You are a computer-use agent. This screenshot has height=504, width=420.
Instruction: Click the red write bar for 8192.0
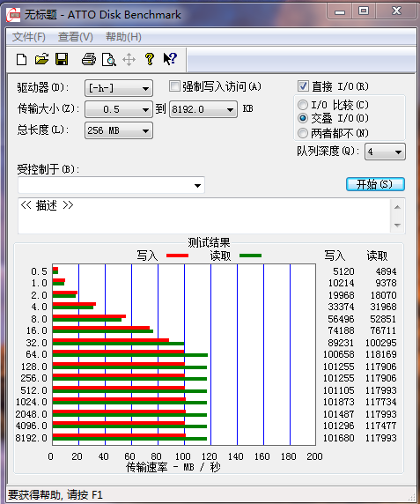coord(119,435)
